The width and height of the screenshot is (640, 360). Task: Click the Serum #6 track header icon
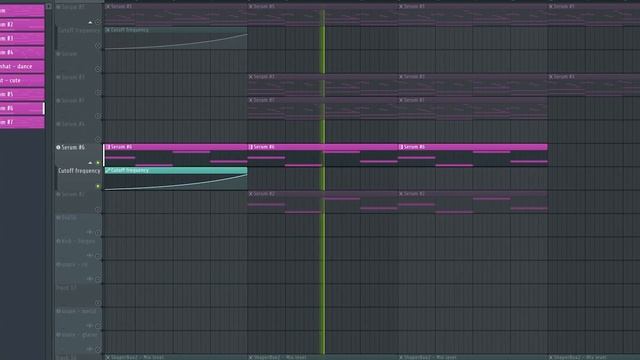pos(58,147)
